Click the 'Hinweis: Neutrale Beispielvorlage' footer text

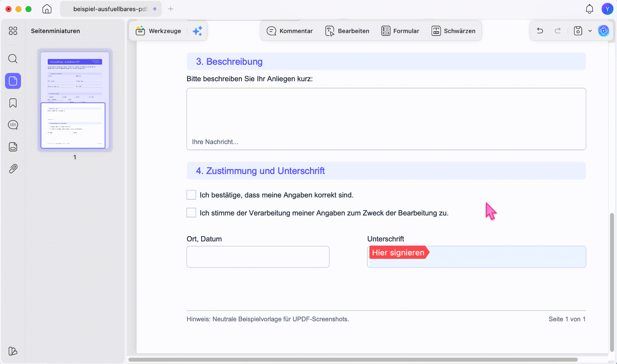pyautogui.click(x=268, y=319)
